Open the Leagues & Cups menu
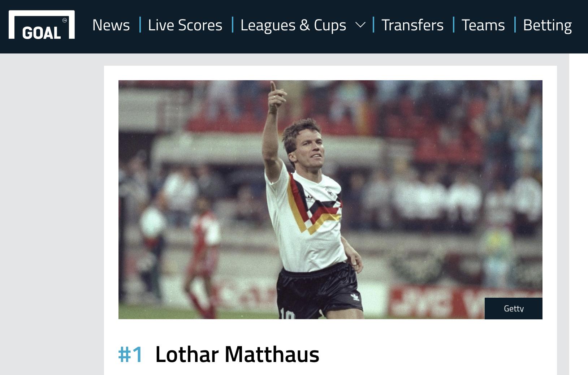 pyautogui.click(x=293, y=25)
